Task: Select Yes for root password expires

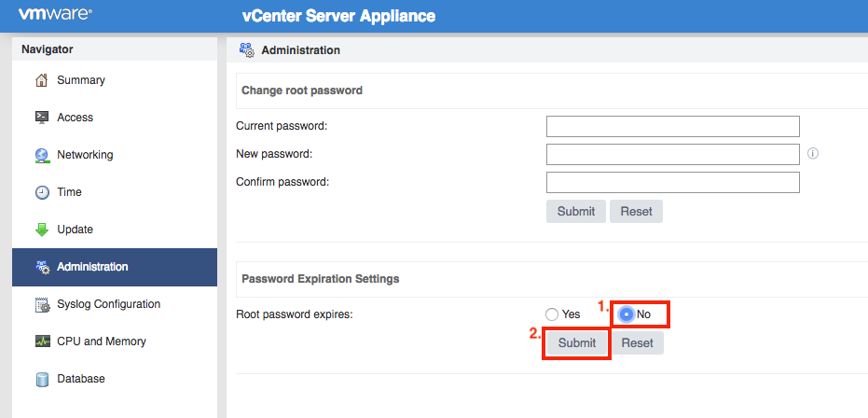Action: click(551, 314)
